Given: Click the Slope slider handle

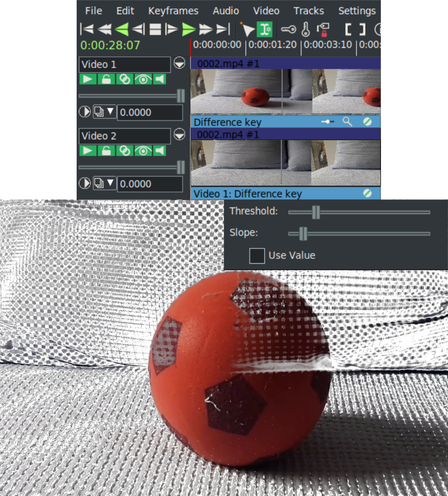Looking at the screenshot, I should pyautogui.click(x=302, y=233).
